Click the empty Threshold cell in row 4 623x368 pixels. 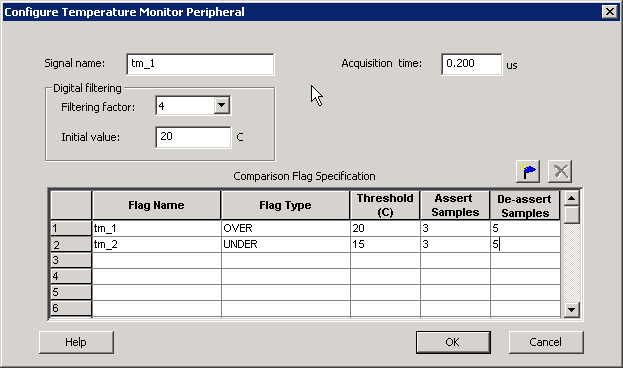click(385, 276)
